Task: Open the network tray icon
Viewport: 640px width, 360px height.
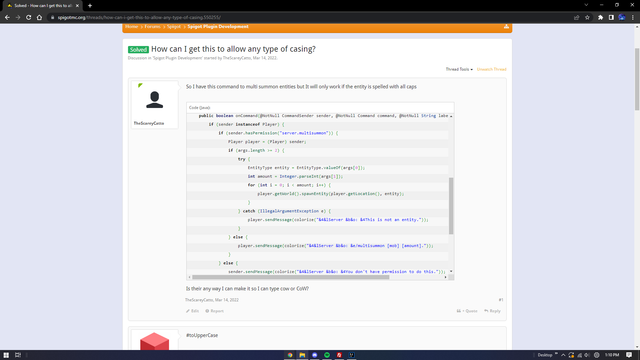Action: click(x=580, y=355)
